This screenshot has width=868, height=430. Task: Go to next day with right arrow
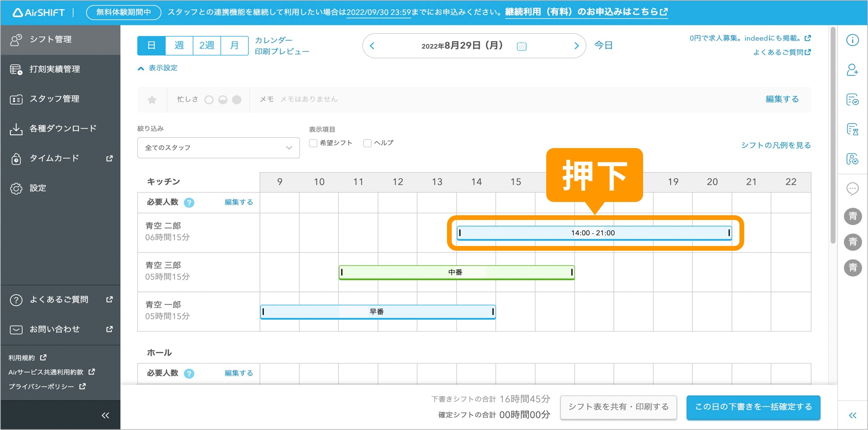576,46
